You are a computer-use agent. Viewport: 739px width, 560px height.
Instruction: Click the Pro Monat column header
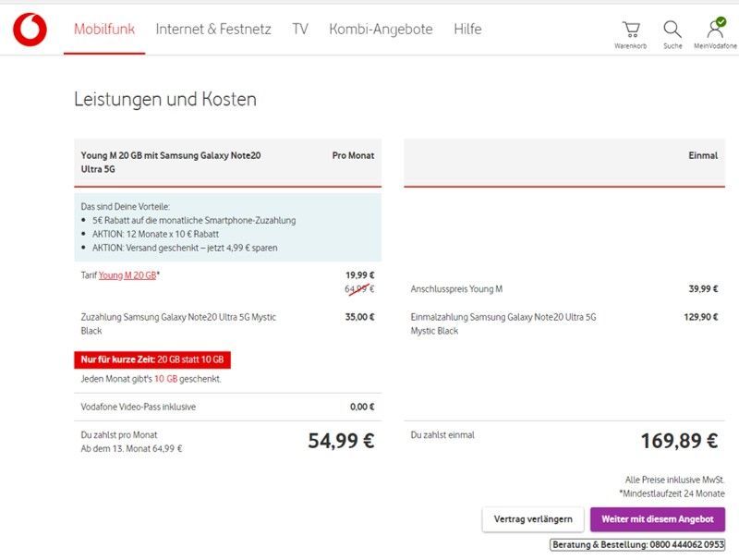tap(355, 155)
